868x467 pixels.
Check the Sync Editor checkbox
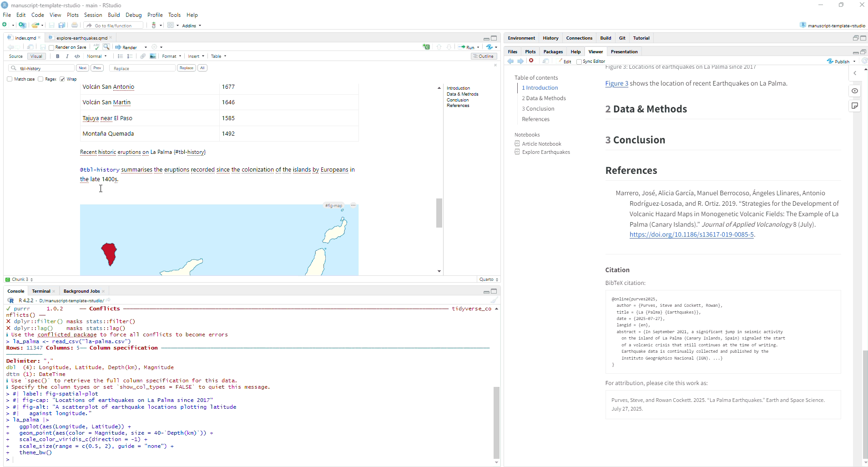click(579, 62)
